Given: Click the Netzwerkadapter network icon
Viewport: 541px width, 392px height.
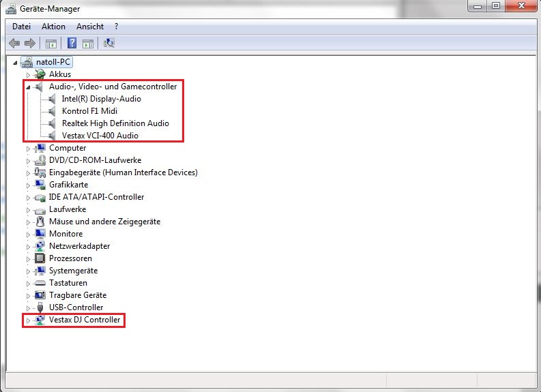Looking at the screenshot, I should [x=40, y=246].
